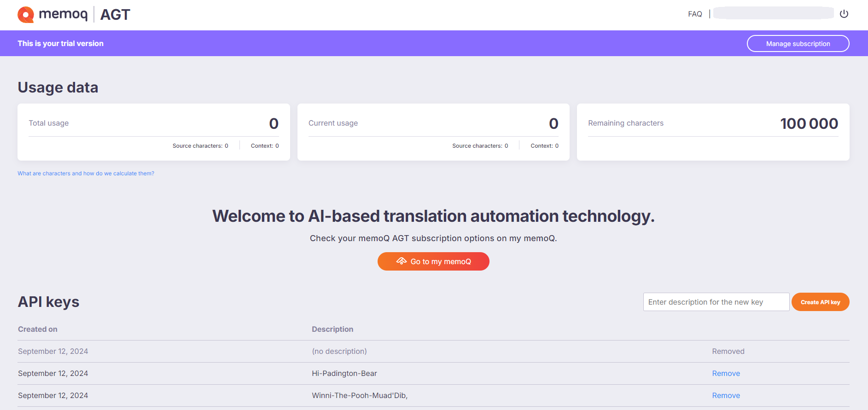Click the 'Description' column header
The image size is (868, 410).
(x=332, y=329)
